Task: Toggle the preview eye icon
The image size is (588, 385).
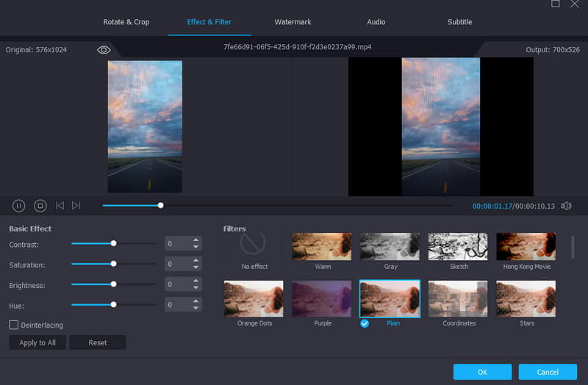Action: coord(104,50)
